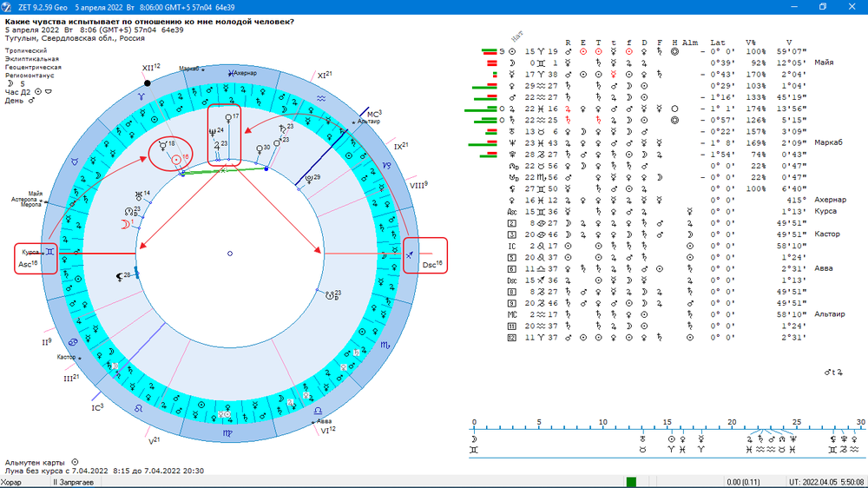Screen dimensions: 868x488
Task: Click the MC row label in table
Action: (x=513, y=314)
